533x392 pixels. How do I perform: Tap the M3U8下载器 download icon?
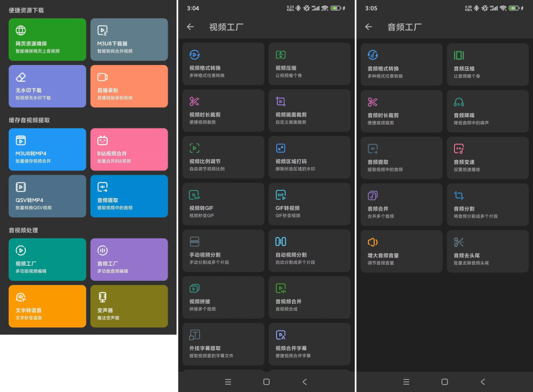(103, 31)
